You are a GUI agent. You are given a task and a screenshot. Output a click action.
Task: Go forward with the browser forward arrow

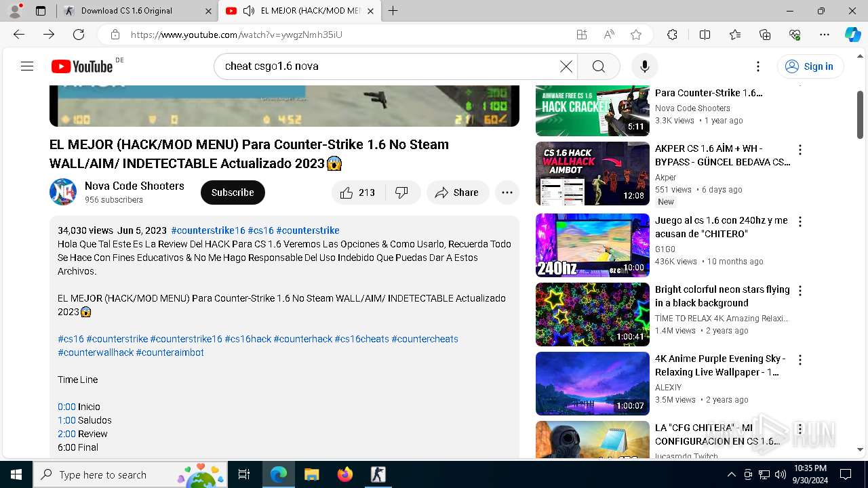click(49, 35)
